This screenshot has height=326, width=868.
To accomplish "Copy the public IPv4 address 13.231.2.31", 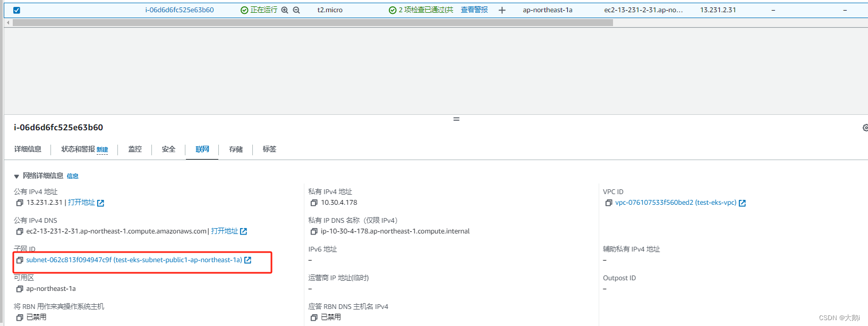I will click(x=20, y=203).
